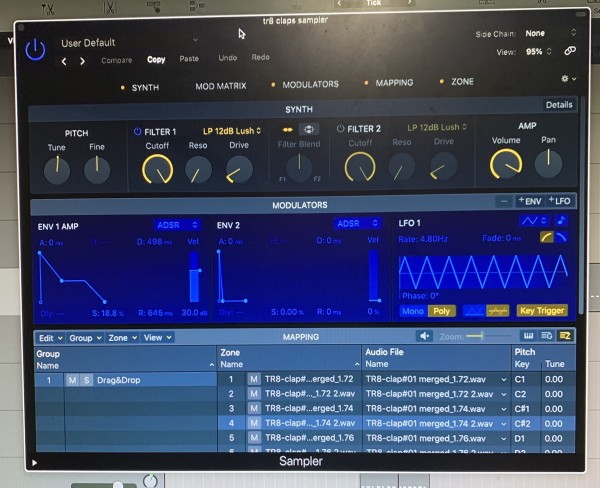Select the LFO 1 waveform shape button

(534, 221)
